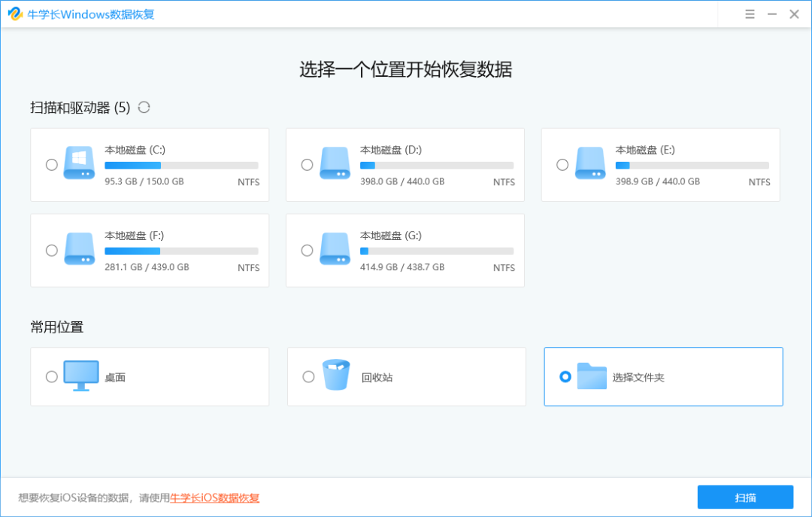Open the 牛学长iOS数据恢复 link

coord(214,498)
